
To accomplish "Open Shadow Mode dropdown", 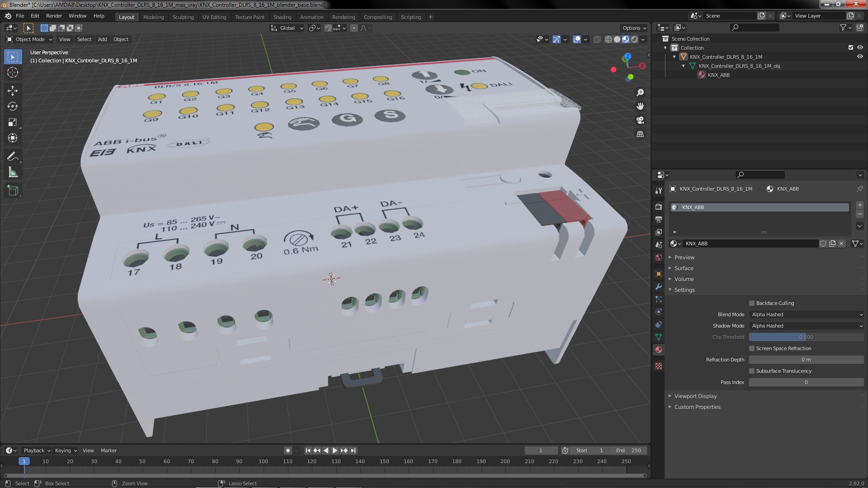I will tap(807, 326).
